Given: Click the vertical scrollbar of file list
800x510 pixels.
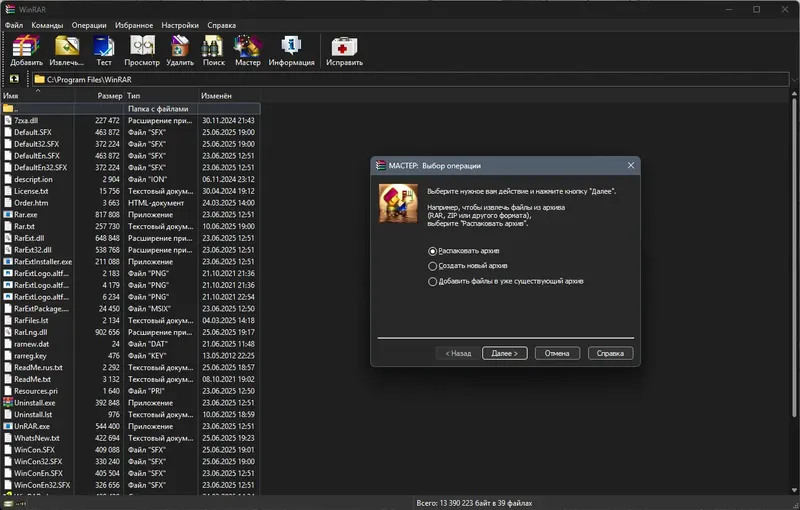Looking at the screenshot, I should (794, 258).
